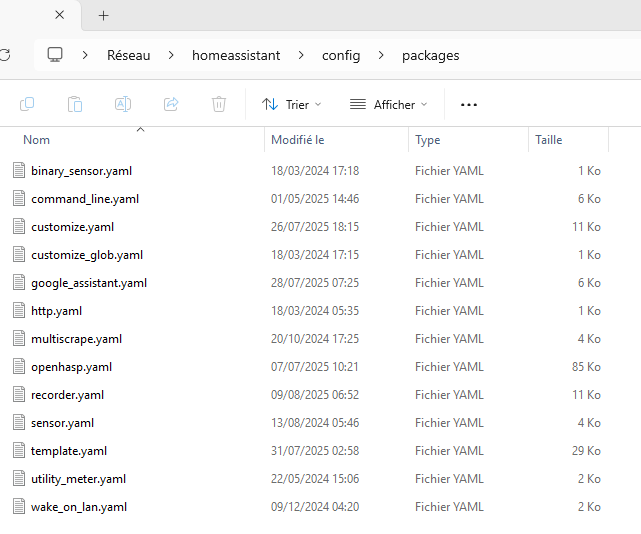641x534 pixels.
Task: Navigate to the config breadcrumb folder
Action: (x=341, y=55)
